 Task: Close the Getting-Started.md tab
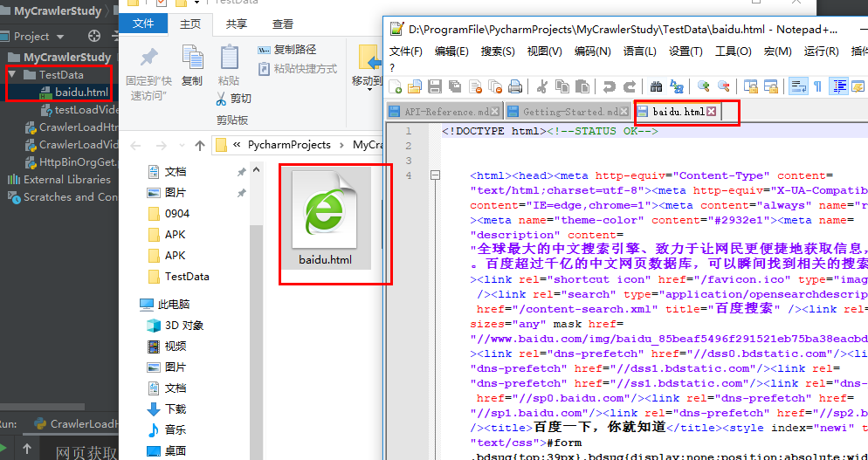(x=623, y=112)
